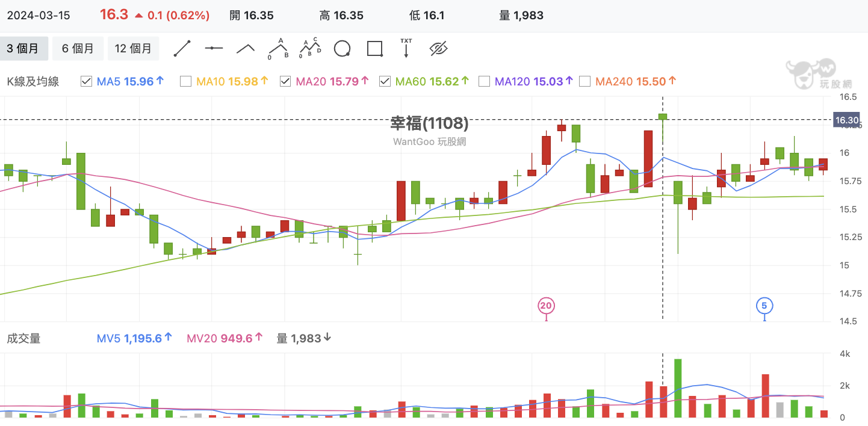Toggle the hide drawings eye icon
The width and height of the screenshot is (868, 426).
point(439,49)
